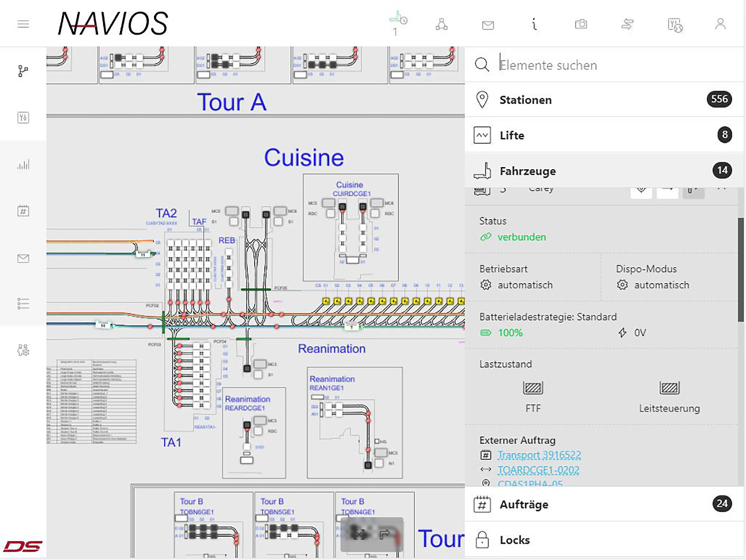
Task: Open the user management gear icon in sidebar
Action: tap(23, 350)
